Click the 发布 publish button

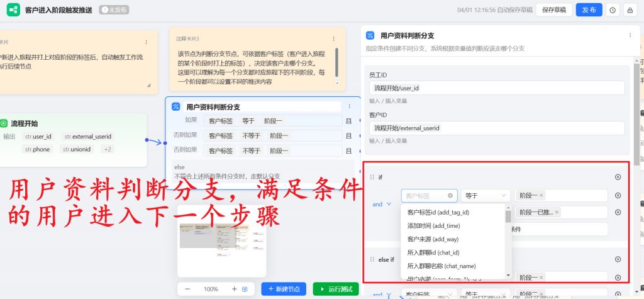(589, 10)
